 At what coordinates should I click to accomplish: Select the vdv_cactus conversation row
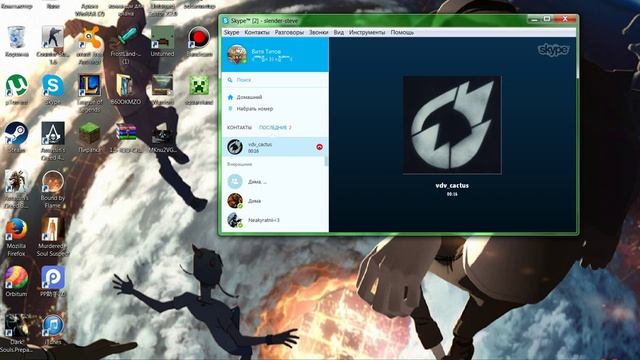point(274,147)
